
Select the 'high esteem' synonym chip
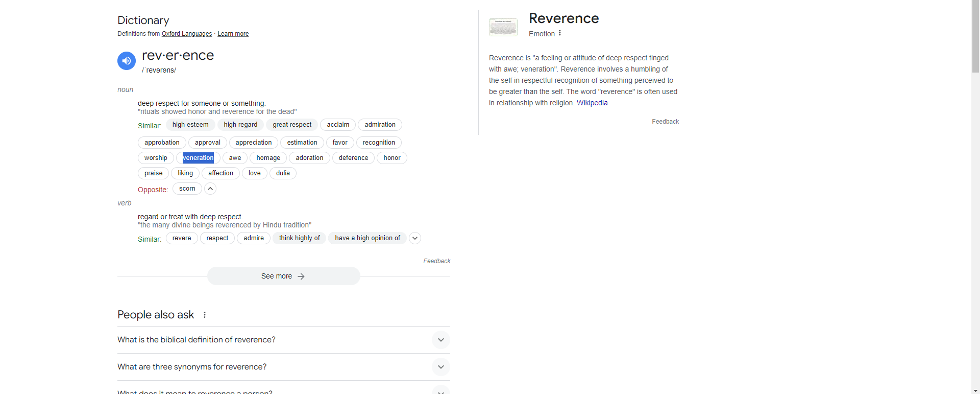pos(190,125)
